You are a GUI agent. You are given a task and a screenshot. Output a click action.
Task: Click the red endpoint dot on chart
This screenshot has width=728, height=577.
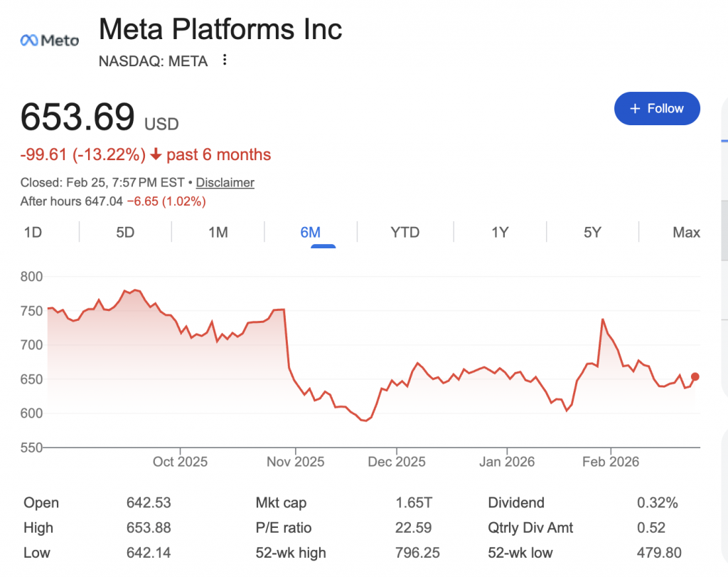[x=695, y=377]
